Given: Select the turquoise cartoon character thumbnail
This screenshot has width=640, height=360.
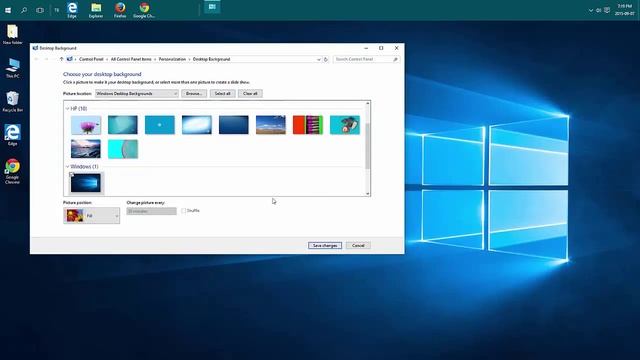Looking at the screenshot, I should (345, 125).
